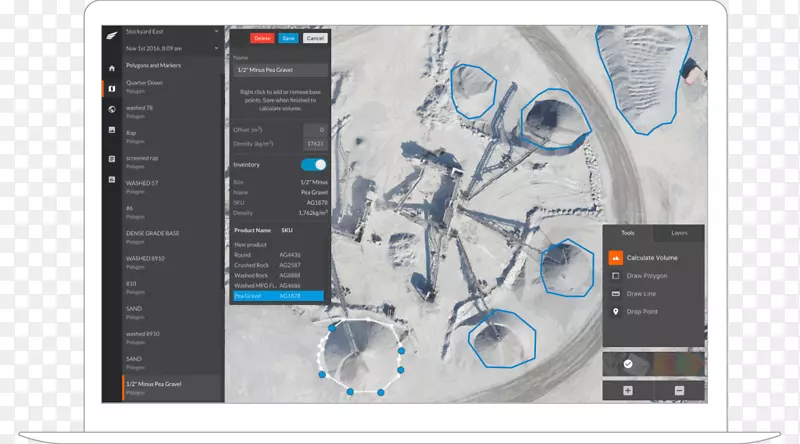Click the globe icon in the sidebar
This screenshot has height=444, width=800.
click(111, 109)
